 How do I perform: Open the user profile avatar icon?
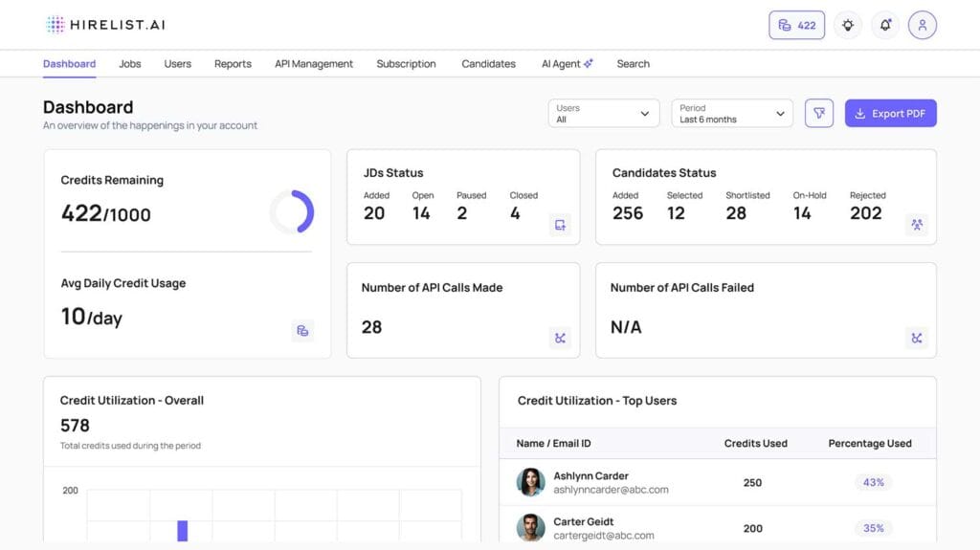[x=923, y=25]
